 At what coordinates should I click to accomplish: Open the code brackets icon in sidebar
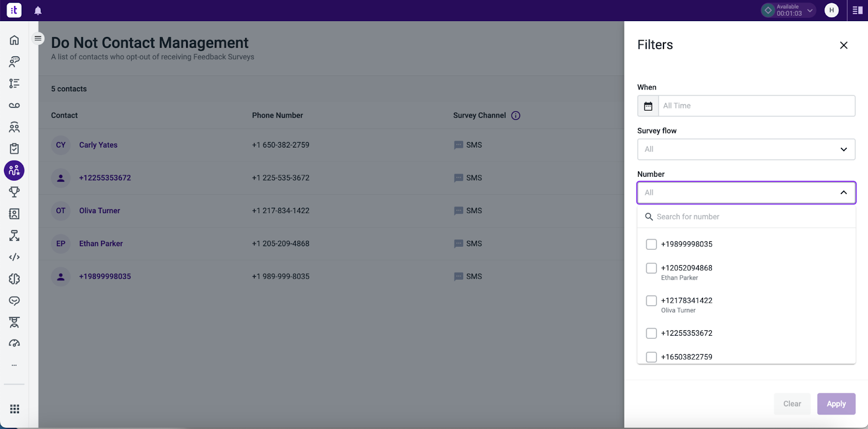(14, 257)
